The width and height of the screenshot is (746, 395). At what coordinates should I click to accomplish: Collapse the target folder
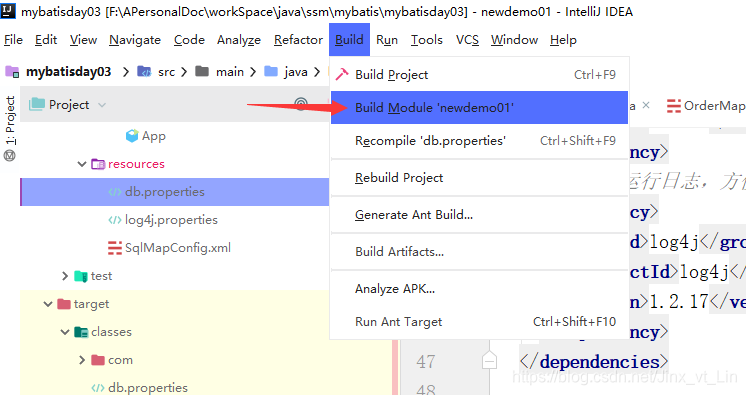click(x=48, y=304)
